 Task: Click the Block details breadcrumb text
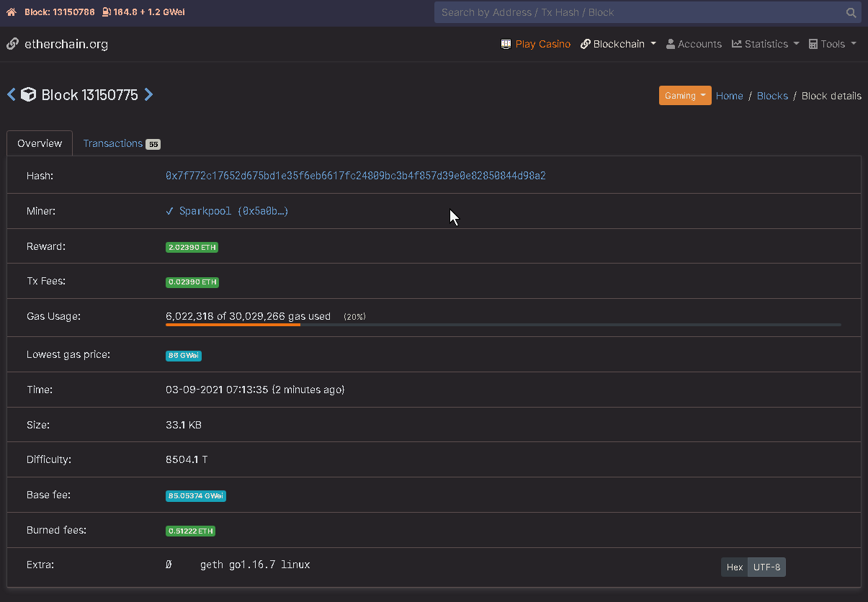831,96
